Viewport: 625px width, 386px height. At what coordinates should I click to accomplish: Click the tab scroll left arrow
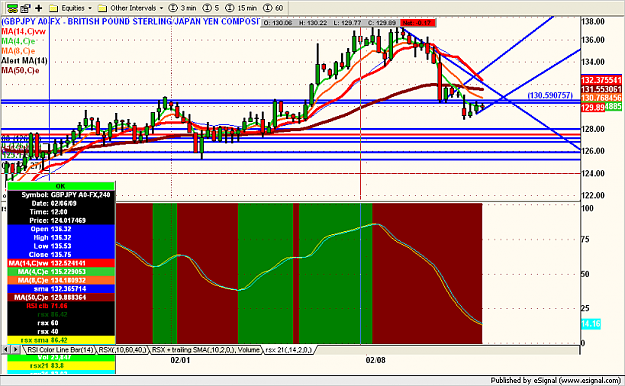pos(6,350)
